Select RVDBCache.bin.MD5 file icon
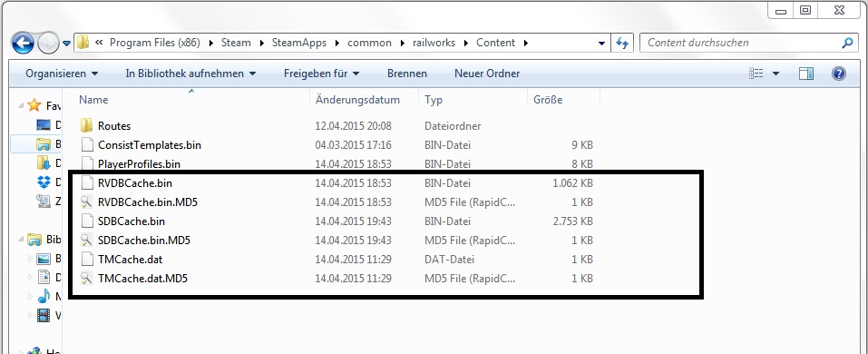The image size is (868, 354). [x=86, y=202]
